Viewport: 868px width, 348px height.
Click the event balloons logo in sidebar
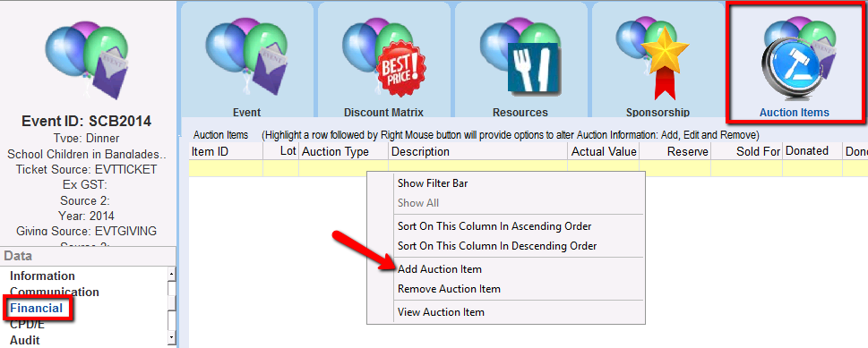[x=87, y=59]
